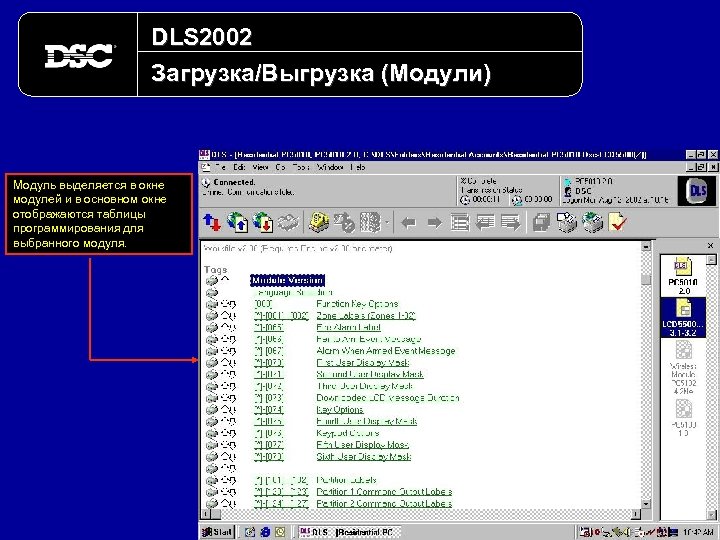This screenshot has height=540, width=720.
Task: Click the gray overlapping-pages copy toolbar icon
Action: (541, 223)
